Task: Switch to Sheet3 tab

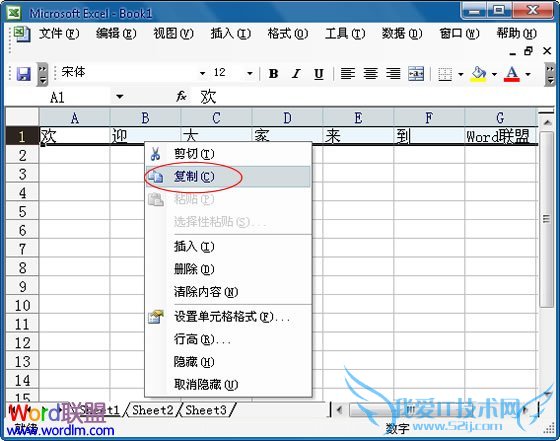Action: (x=206, y=410)
